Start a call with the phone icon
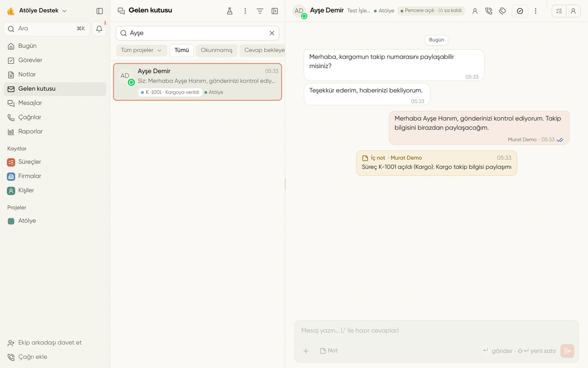 tap(489, 11)
